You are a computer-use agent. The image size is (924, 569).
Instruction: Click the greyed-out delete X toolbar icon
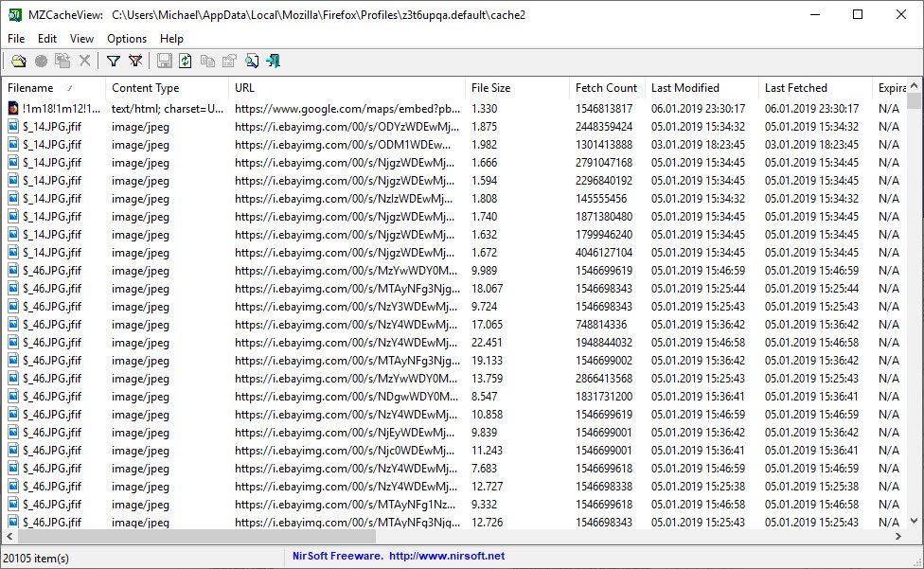click(x=85, y=61)
